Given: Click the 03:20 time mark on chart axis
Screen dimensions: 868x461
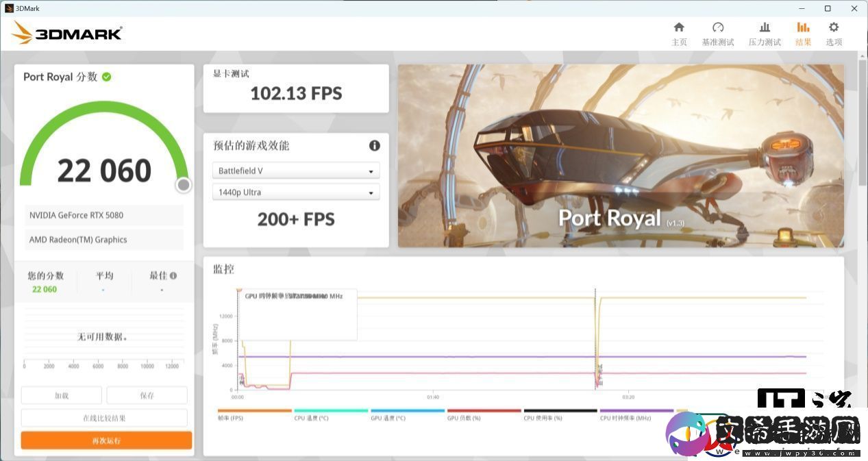Looking at the screenshot, I should coord(628,397).
